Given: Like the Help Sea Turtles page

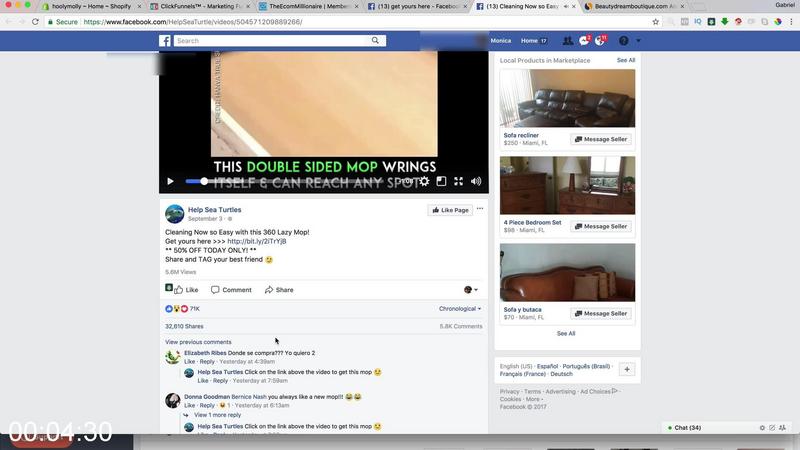Looking at the screenshot, I should 451,210.
